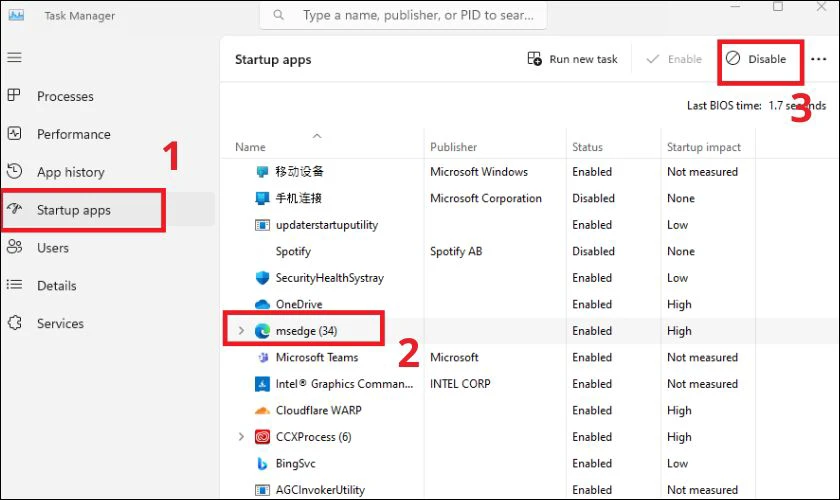Image resolution: width=840 pixels, height=500 pixels.
Task: Select the Microsoft Teams entry name
Action: (317, 357)
